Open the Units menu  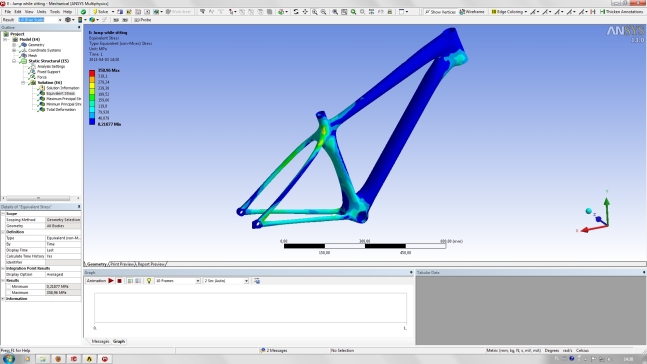click(42, 12)
